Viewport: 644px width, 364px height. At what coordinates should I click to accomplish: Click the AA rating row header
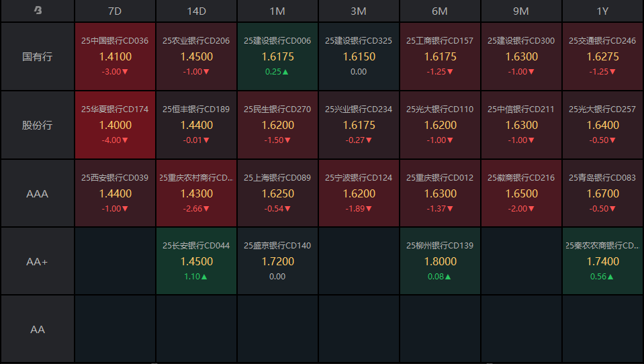tap(38, 330)
